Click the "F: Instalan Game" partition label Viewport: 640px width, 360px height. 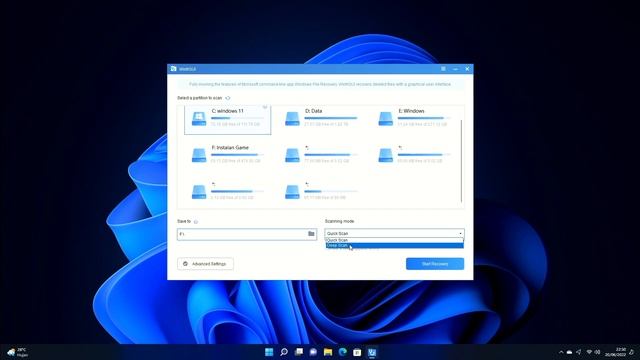click(x=230, y=148)
